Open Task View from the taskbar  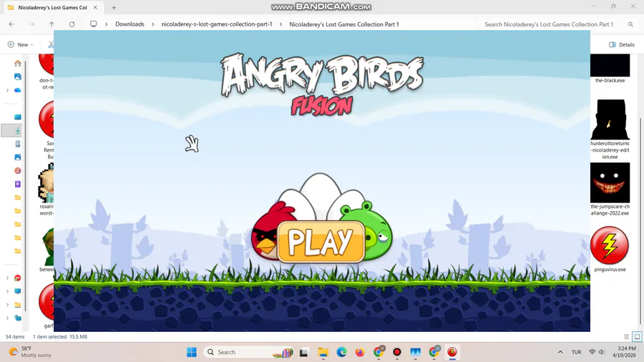point(304,352)
